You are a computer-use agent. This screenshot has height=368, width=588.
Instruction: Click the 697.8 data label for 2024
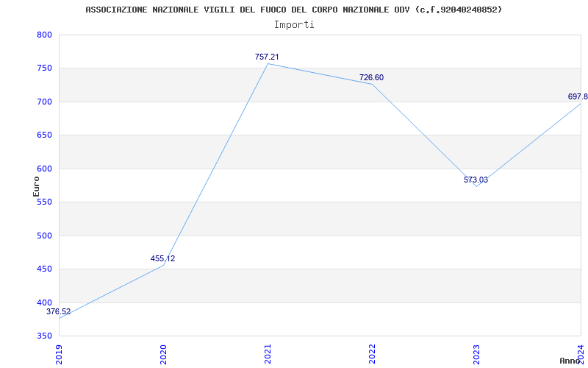(578, 97)
